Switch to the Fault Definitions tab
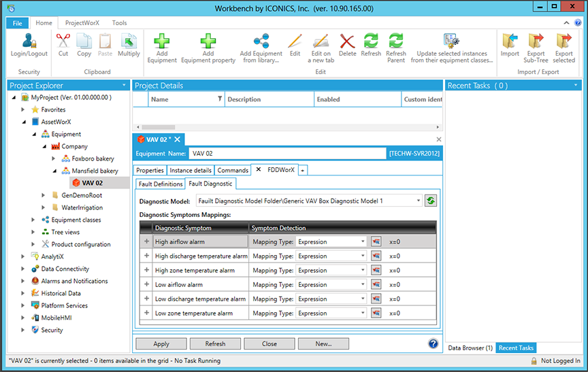The width and height of the screenshot is (588, 372). coord(161,184)
